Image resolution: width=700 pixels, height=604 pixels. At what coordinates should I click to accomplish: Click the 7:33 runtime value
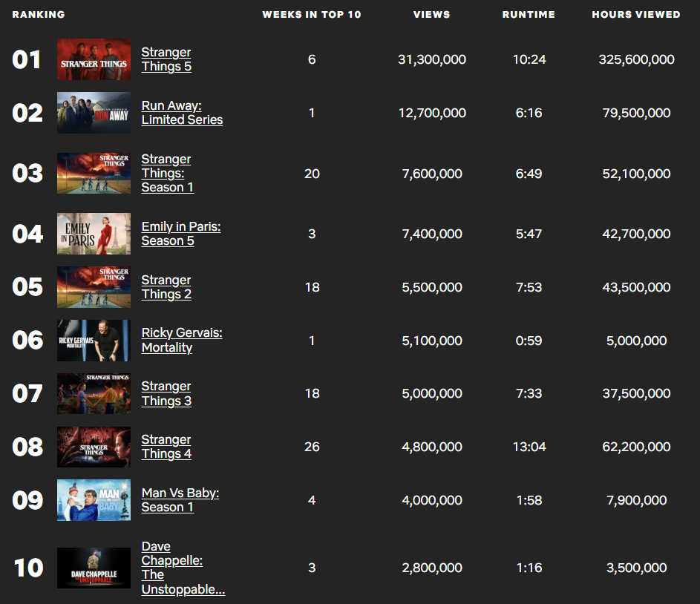click(x=529, y=393)
